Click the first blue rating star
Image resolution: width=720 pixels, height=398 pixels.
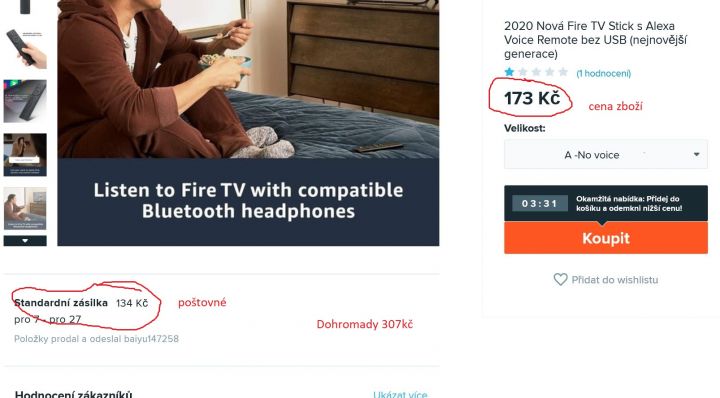click(x=509, y=72)
